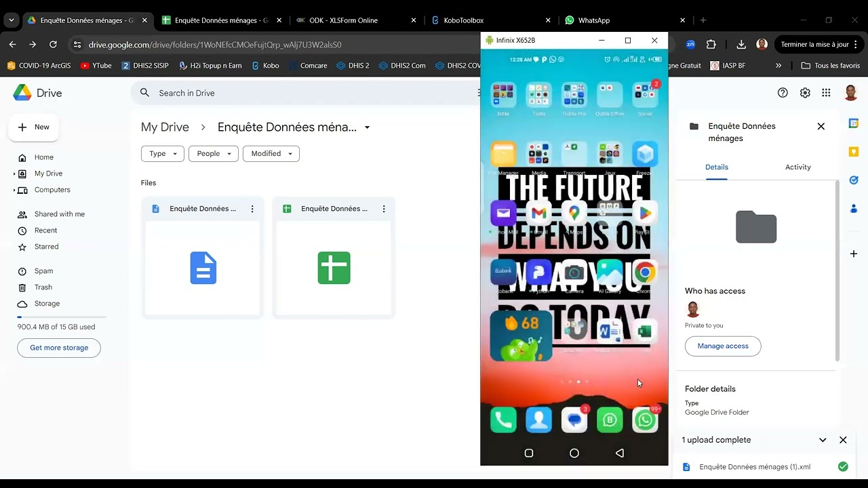Viewport: 868px width, 488px height.
Task: Open the Chrome downloads icon
Action: [x=741, y=45]
